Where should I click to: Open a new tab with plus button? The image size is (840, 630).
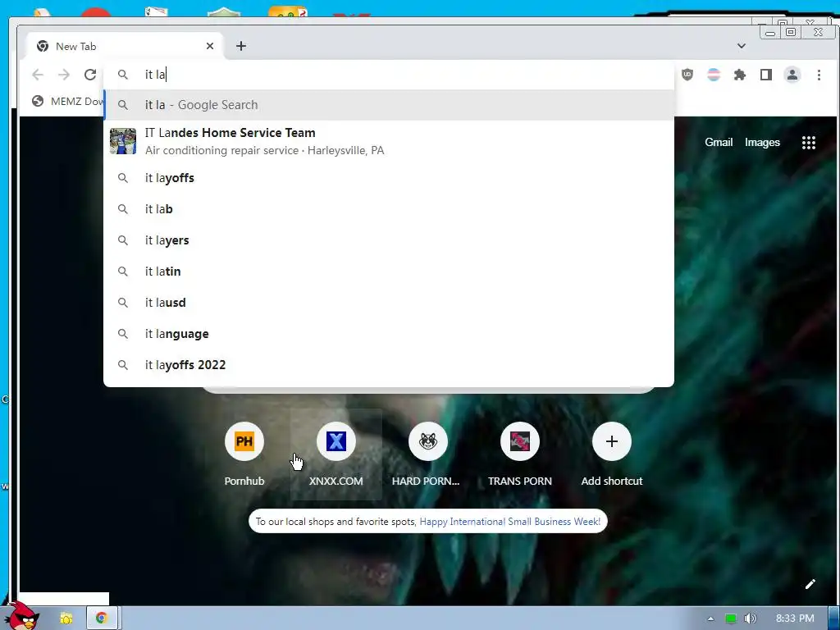point(241,46)
